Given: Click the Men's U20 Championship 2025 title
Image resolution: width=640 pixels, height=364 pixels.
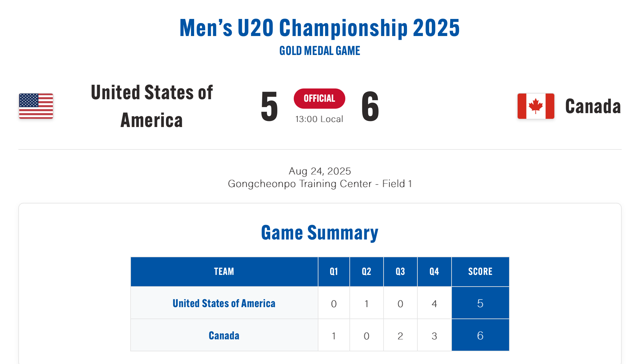Looking at the screenshot, I should [x=320, y=28].
